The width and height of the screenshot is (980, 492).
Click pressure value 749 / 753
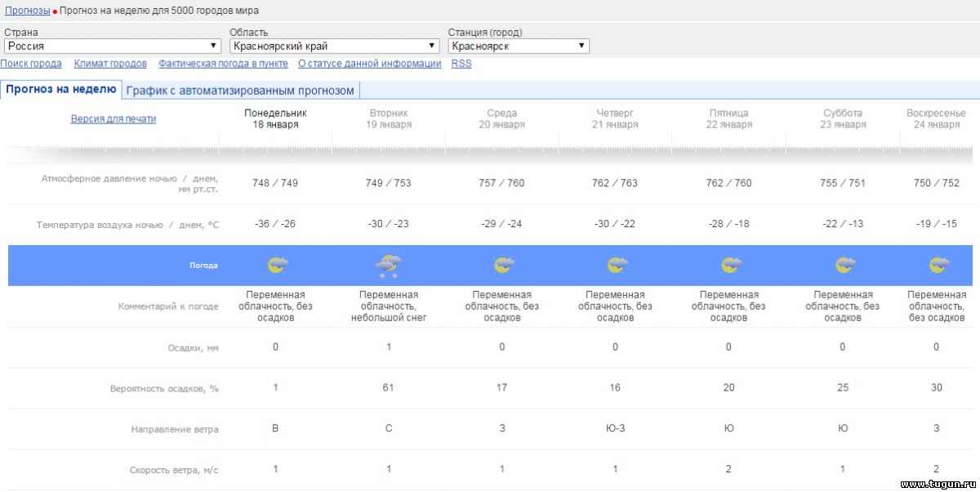389,183
